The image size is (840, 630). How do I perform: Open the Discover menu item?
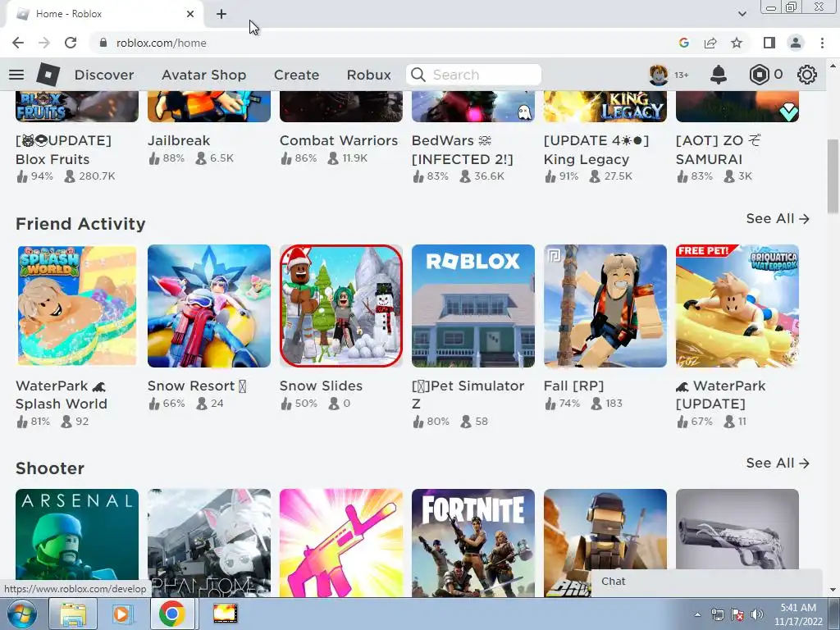pyautogui.click(x=104, y=75)
